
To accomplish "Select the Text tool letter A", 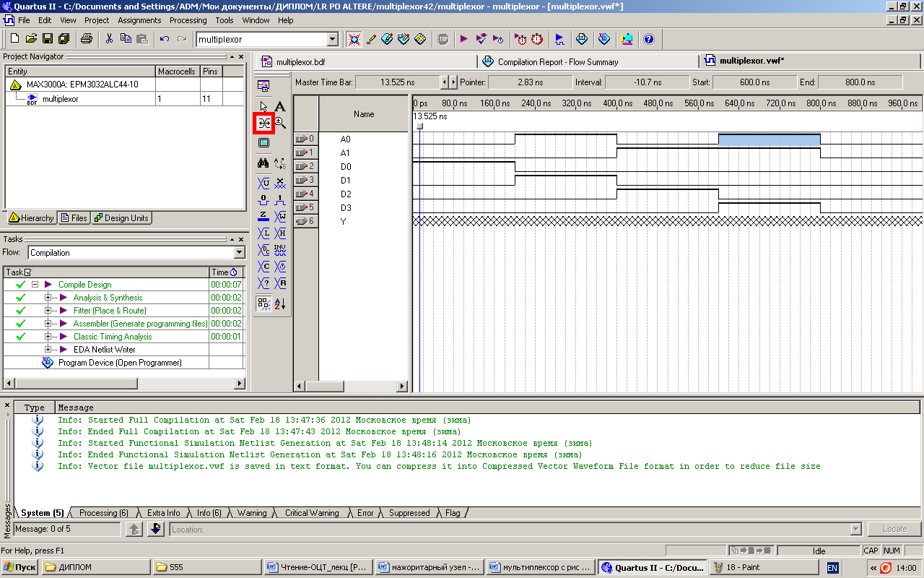I will (280, 107).
